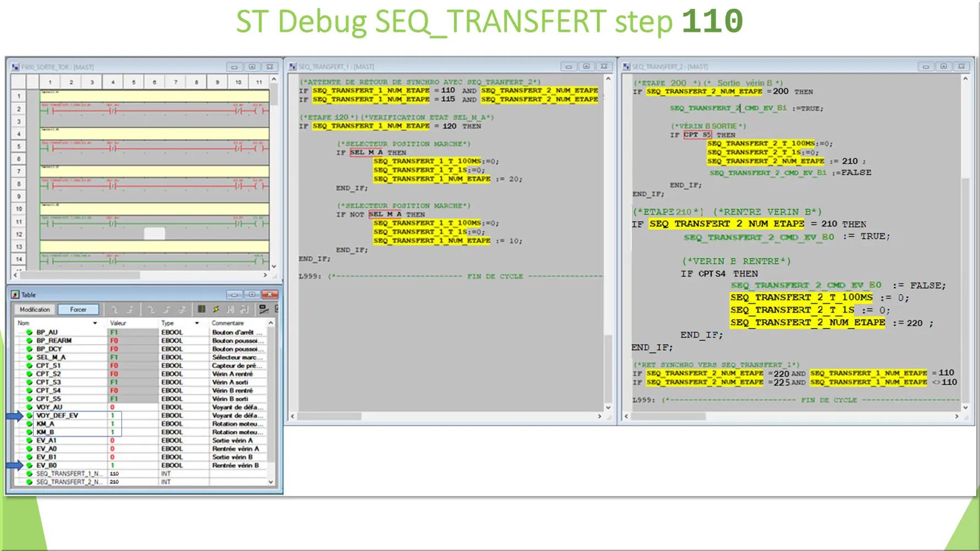Click the rightmost modify-value icon in Table toolbar
This screenshot has height=551, width=980.
point(263,310)
